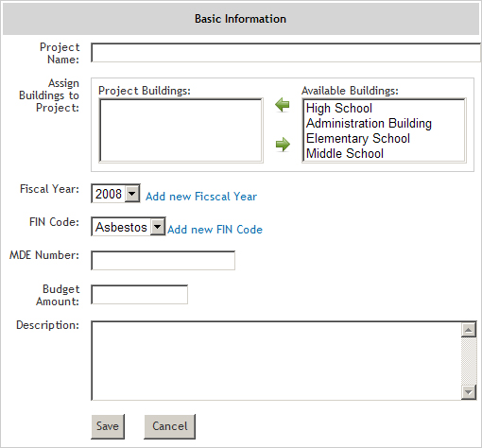The width and height of the screenshot is (482, 448).
Task: Select High School in Available Buildings
Action: point(339,108)
